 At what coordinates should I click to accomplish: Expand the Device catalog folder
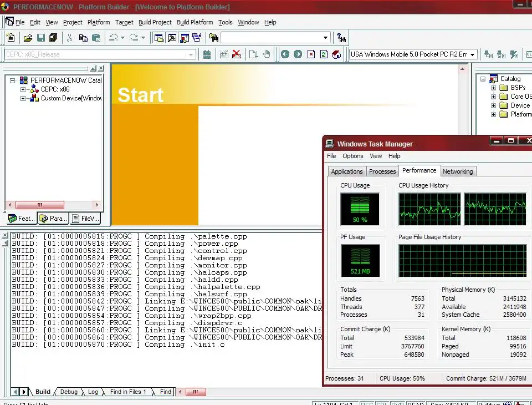pos(493,105)
